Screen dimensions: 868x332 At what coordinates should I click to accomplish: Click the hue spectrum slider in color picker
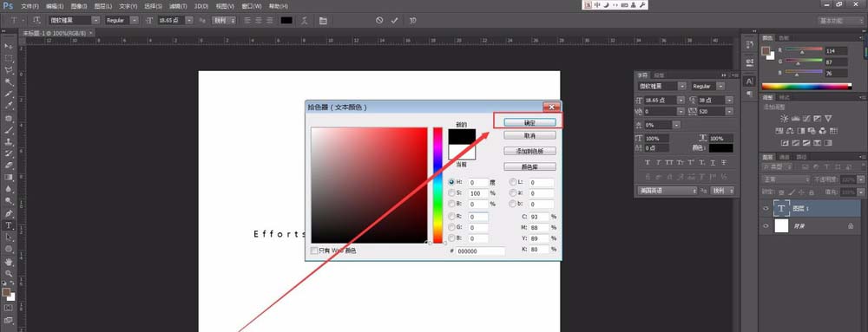[x=437, y=185]
